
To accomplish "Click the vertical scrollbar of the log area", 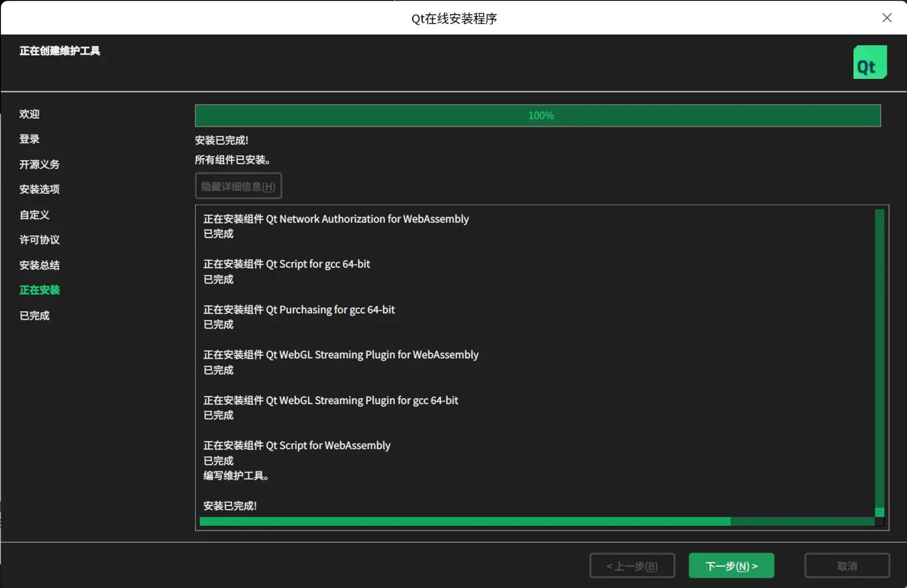I will tap(879, 364).
